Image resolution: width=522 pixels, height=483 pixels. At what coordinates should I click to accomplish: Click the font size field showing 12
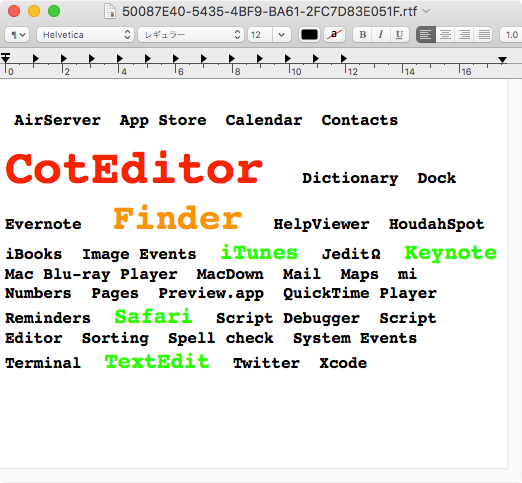pos(260,35)
